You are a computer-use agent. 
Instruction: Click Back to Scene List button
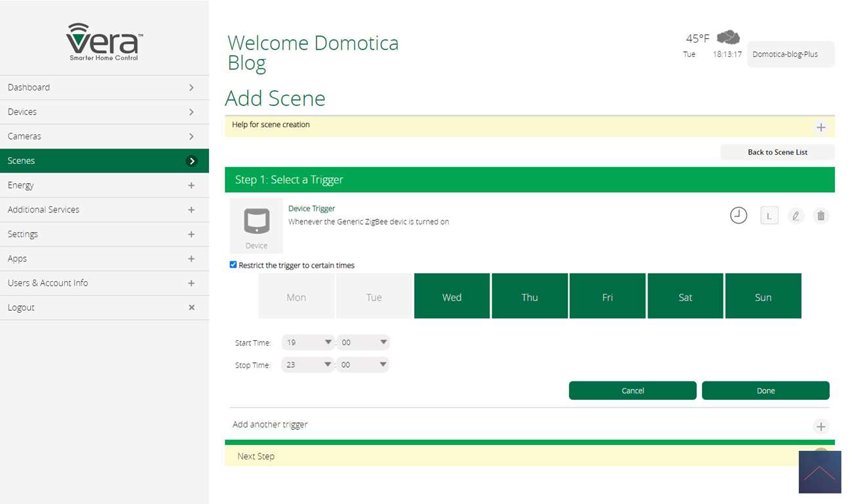(777, 152)
